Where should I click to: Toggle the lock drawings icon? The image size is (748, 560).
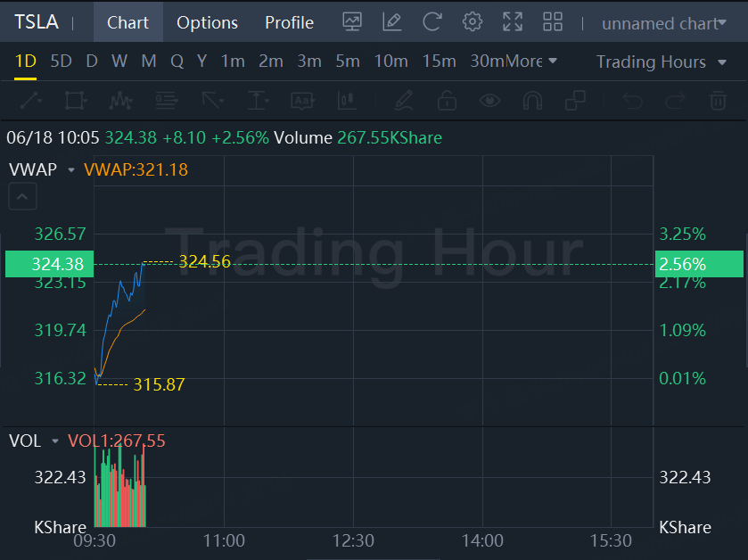pyautogui.click(x=447, y=101)
